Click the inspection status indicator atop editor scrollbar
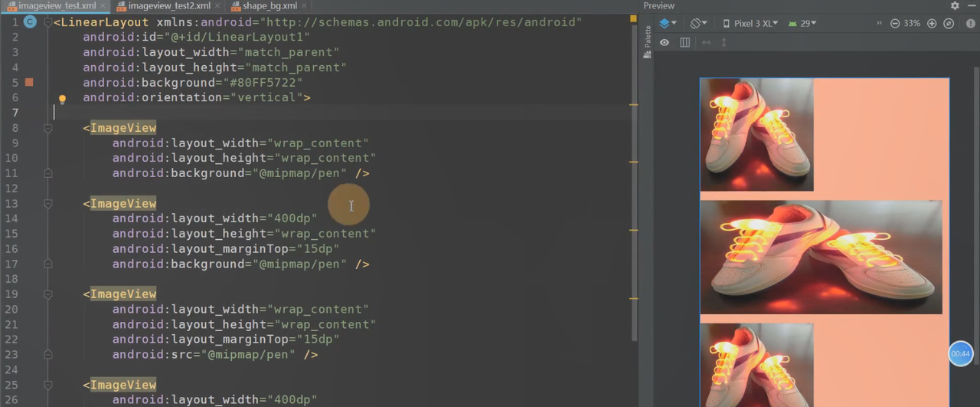 (633, 18)
